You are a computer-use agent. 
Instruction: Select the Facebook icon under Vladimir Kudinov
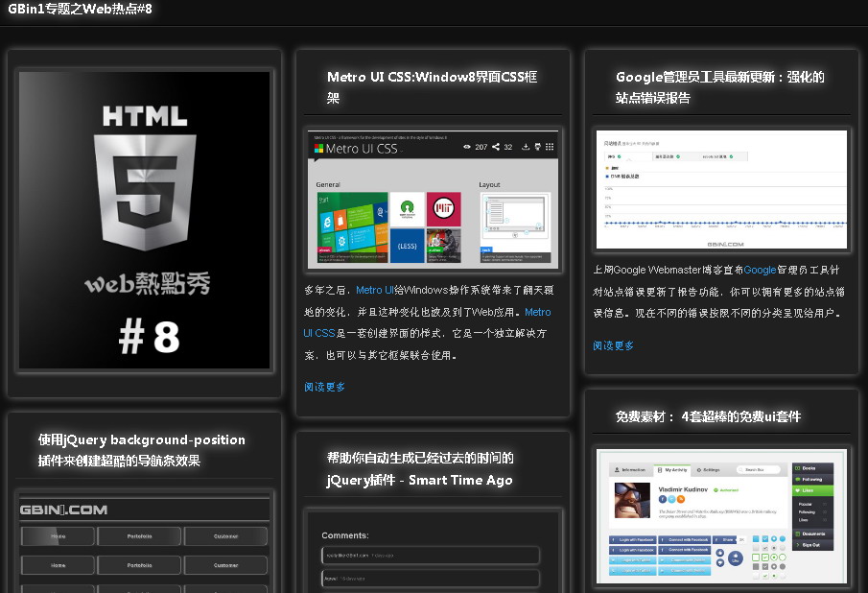click(662, 498)
